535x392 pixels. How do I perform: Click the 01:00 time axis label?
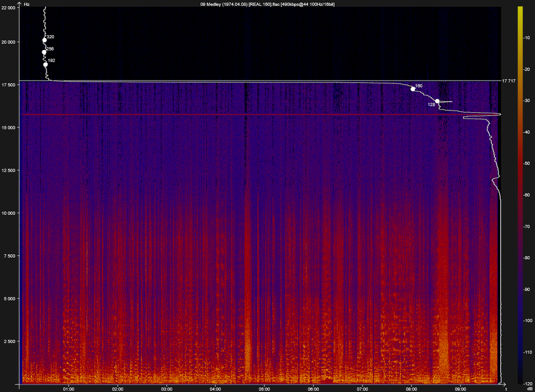(x=69, y=389)
